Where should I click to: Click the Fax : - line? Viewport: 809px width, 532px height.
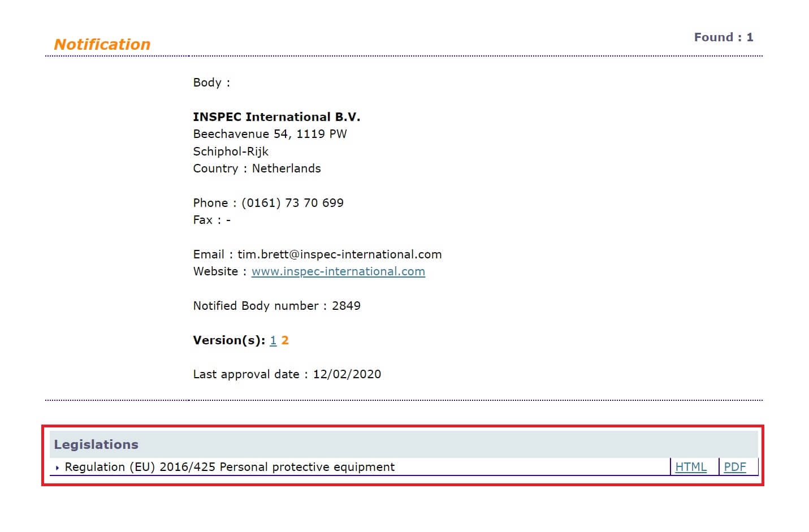coord(212,220)
